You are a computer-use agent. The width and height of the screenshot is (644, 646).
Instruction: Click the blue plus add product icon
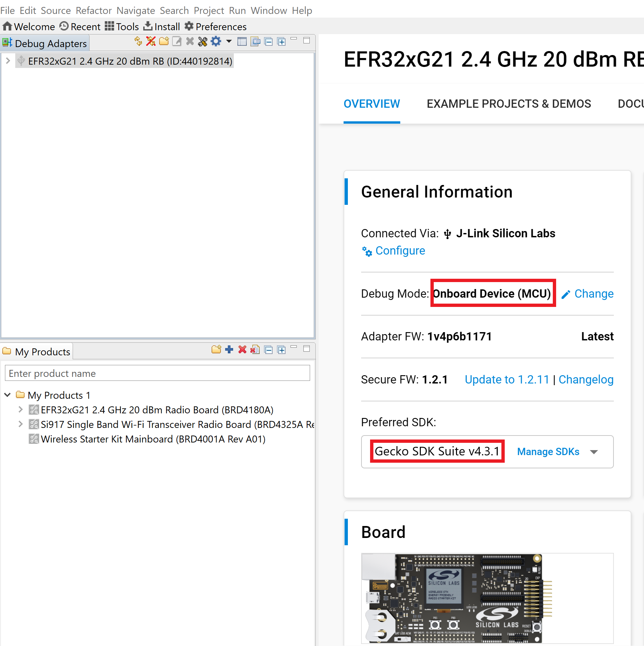pos(229,350)
